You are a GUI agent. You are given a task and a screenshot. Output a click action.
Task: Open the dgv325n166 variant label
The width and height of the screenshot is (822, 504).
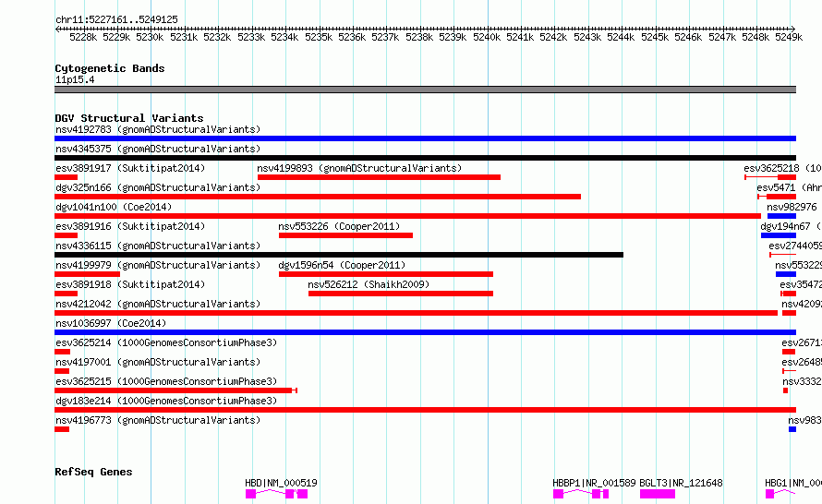158,187
